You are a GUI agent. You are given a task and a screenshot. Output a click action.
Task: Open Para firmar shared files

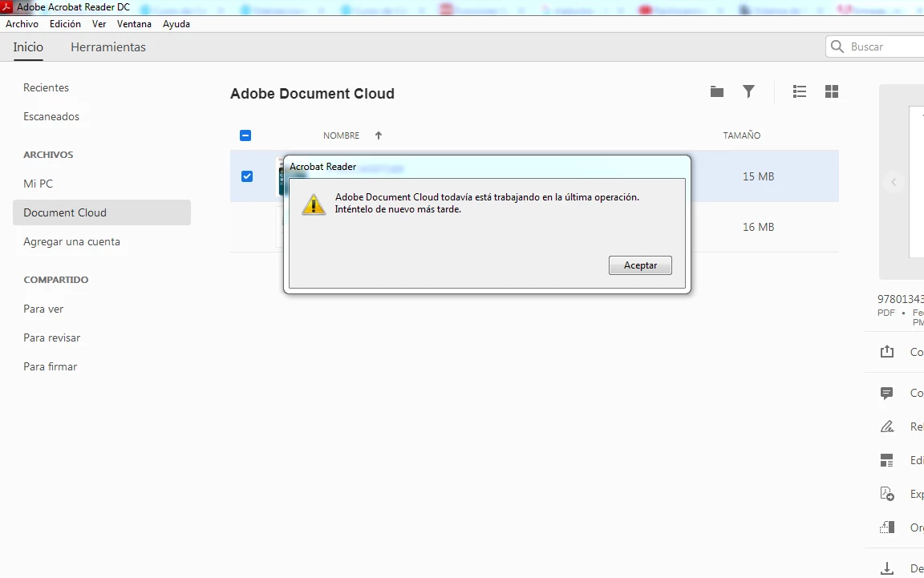click(50, 366)
